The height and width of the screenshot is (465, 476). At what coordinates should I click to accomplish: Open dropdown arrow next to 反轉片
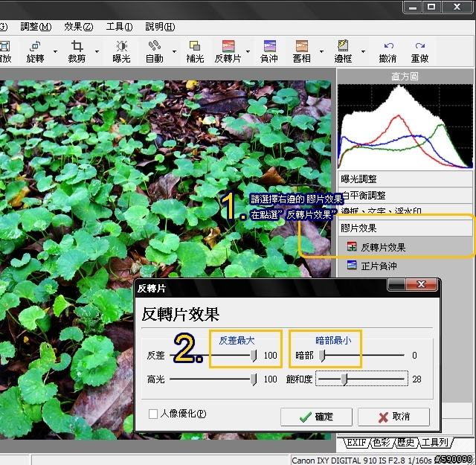248,51
